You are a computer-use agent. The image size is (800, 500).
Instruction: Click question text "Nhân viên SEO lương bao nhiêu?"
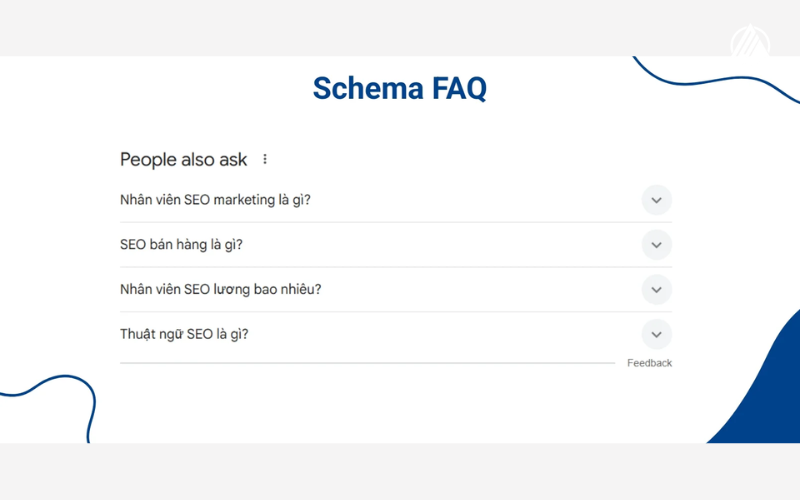pos(220,290)
